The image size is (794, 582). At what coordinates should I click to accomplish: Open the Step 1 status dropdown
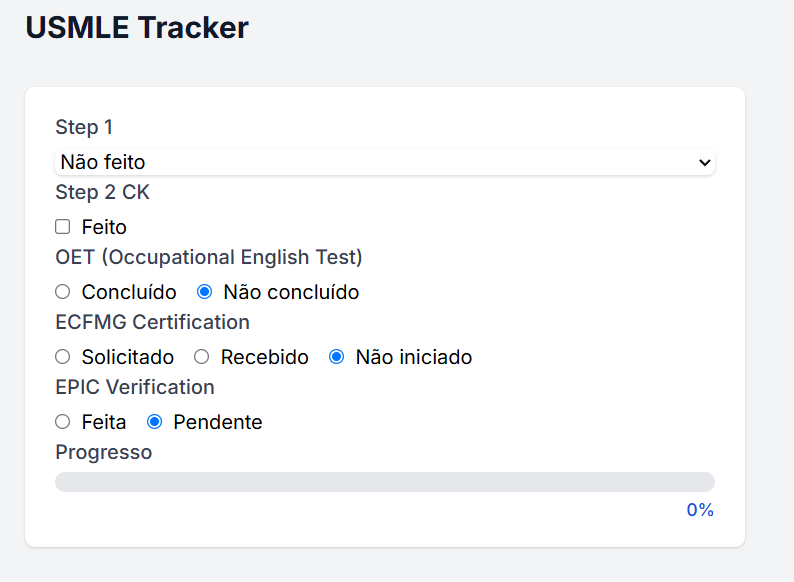(x=384, y=162)
